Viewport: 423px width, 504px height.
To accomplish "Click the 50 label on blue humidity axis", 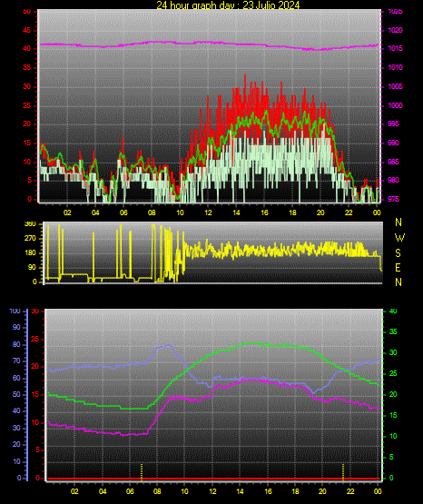I will [16, 394].
